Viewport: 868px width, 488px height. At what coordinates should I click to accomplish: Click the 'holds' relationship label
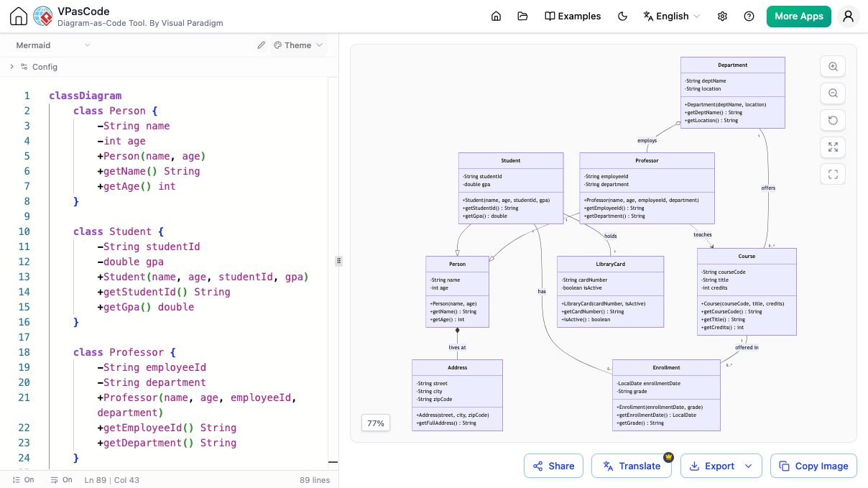610,236
